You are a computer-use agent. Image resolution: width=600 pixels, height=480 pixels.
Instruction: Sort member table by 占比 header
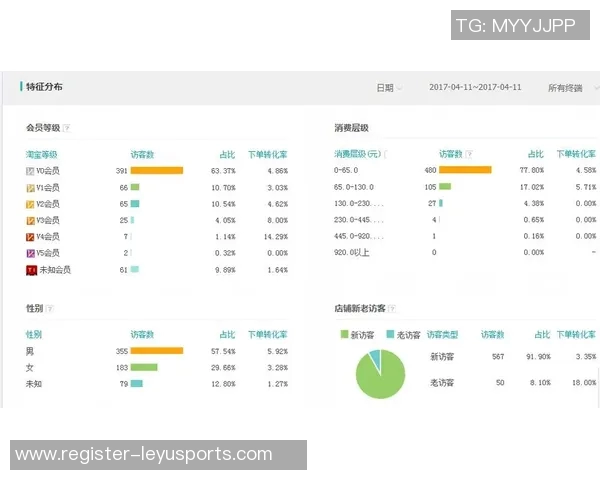point(227,155)
